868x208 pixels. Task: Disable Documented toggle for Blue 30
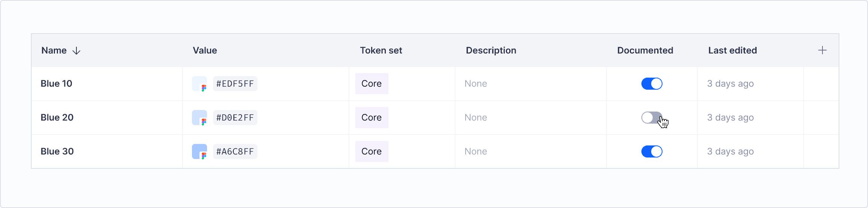click(x=652, y=151)
